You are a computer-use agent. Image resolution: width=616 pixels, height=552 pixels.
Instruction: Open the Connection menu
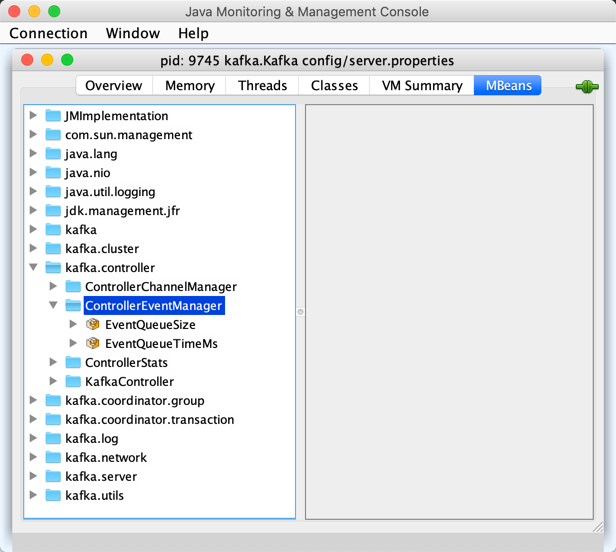[x=48, y=34]
